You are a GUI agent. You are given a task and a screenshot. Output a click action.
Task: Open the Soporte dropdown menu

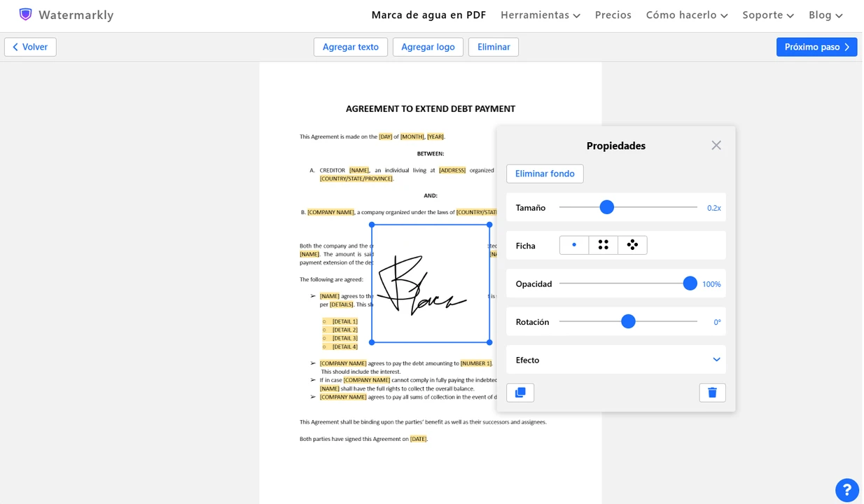point(768,15)
